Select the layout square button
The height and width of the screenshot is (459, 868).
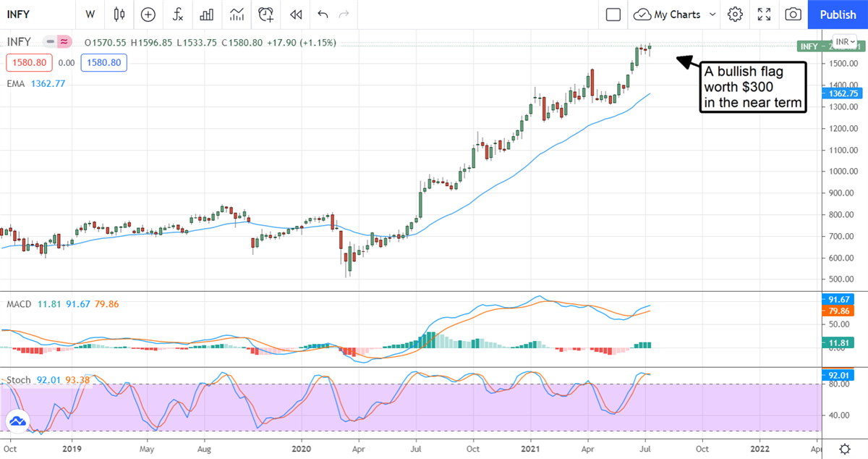[613, 14]
